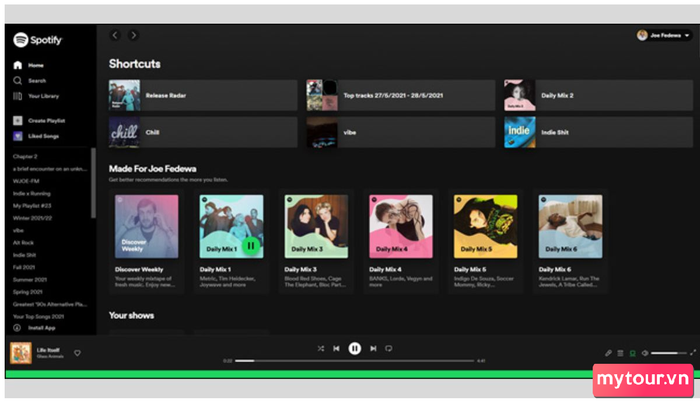Click the song progress bar
The height and width of the screenshot is (405, 700).
pyautogui.click(x=354, y=360)
